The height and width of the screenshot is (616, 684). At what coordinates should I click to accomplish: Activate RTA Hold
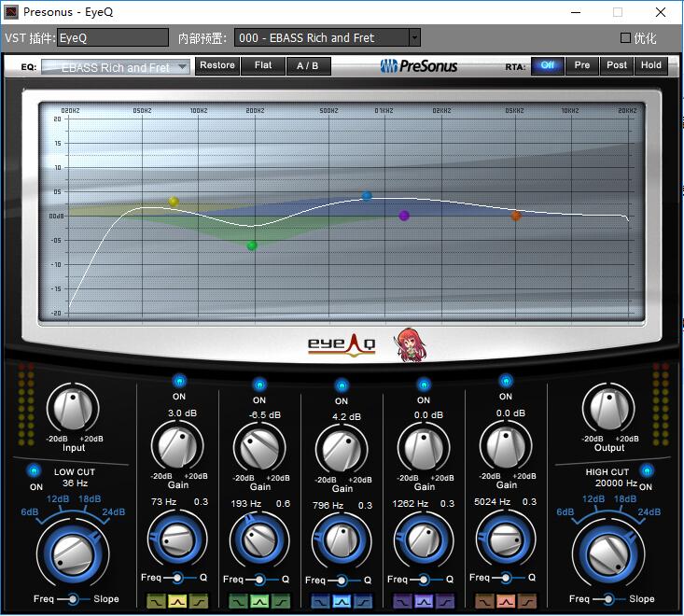click(650, 66)
